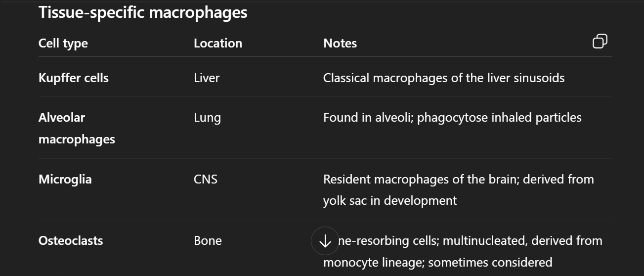Click the 'Alveolar macrophages' row label
Viewport: 644px width, 276px height.
pyautogui.click(x=76, y=128)
